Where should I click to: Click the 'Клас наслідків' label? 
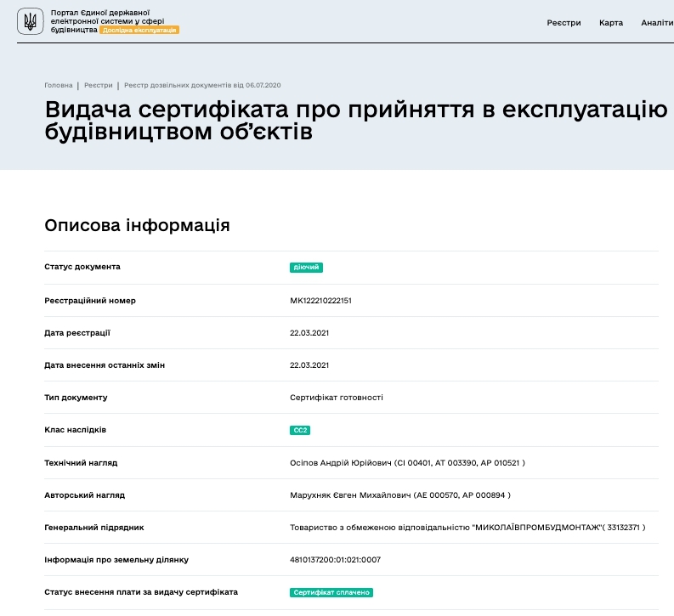(76, 430)
